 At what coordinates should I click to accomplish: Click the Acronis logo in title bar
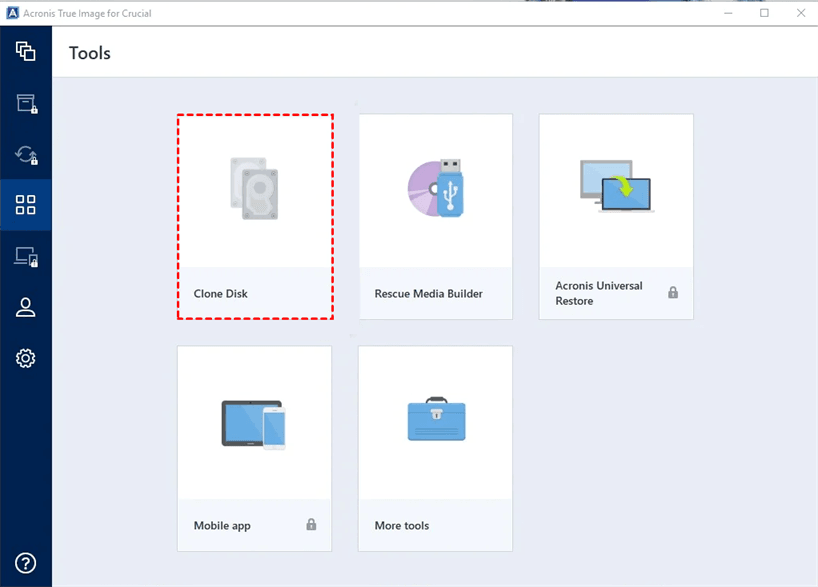pyautogui.click(x=13, y=13)
